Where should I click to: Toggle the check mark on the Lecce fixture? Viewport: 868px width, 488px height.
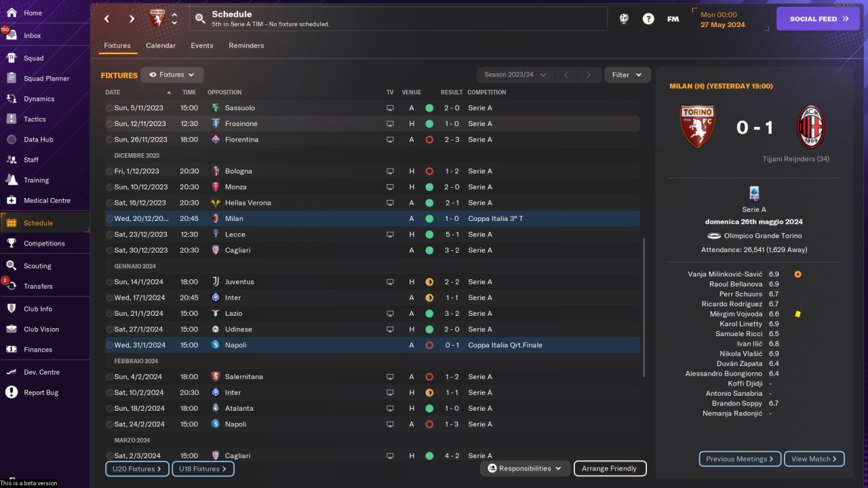tap(109, 235)
